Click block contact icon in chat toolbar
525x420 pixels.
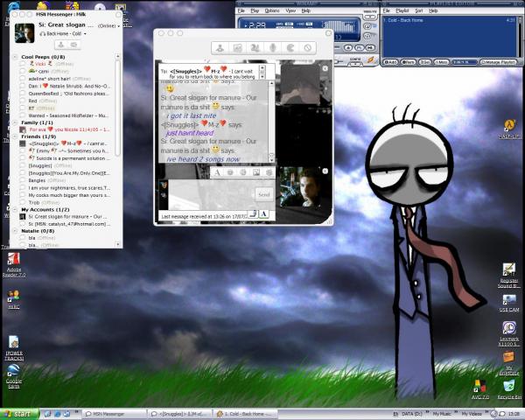(x=308, y=48)
